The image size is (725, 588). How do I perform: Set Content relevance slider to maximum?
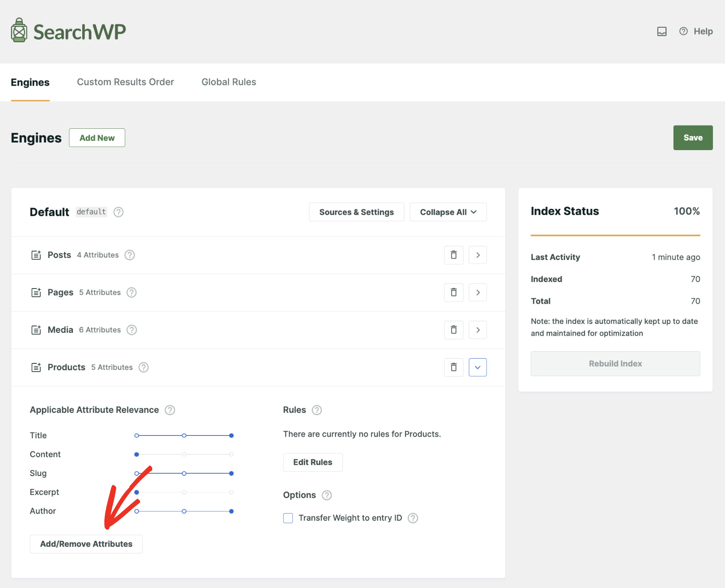tap(231, 454)
